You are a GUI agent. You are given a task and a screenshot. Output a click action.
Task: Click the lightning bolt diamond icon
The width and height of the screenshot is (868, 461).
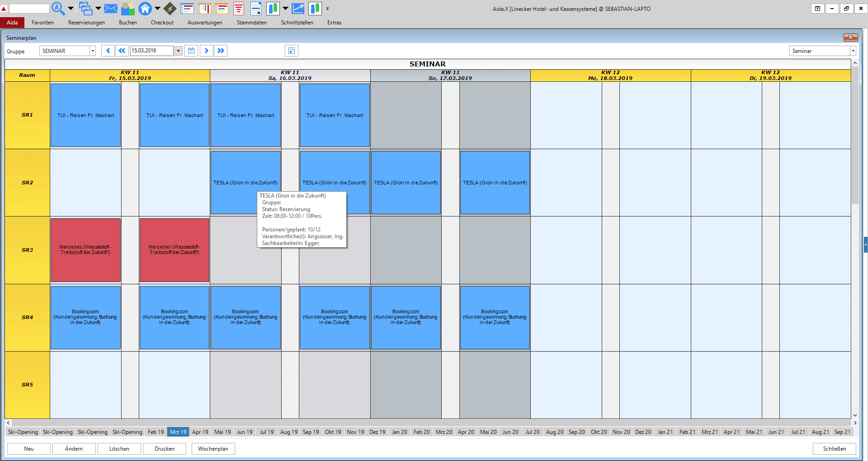click(170, 8)
